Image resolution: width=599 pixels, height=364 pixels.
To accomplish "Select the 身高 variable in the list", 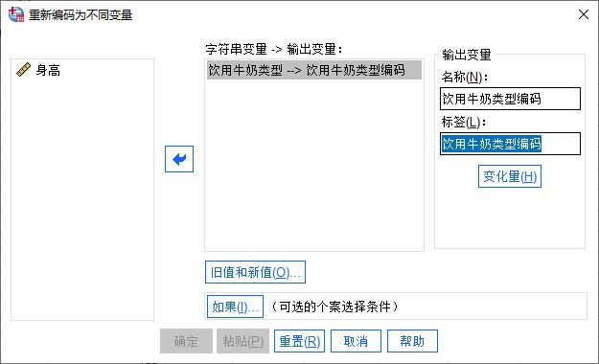I will (48, 70).
